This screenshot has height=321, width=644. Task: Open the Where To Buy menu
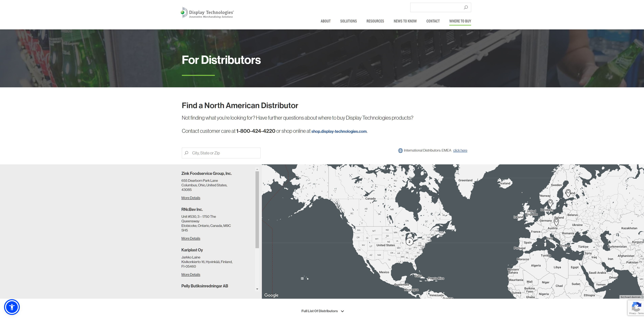(460, 21)
